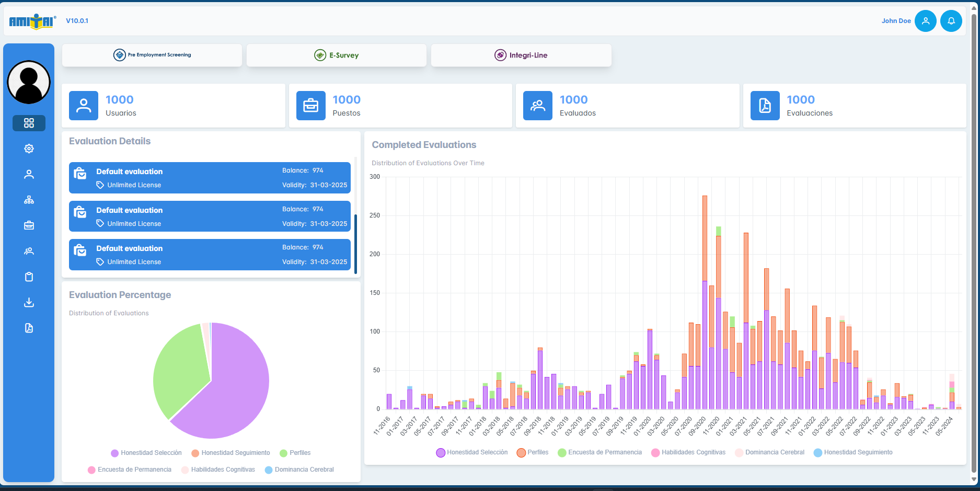The height and width of the screenshot is (491, 980).
Task: Click the Evaluation Details list scrollbar
Action: [355, 244]
